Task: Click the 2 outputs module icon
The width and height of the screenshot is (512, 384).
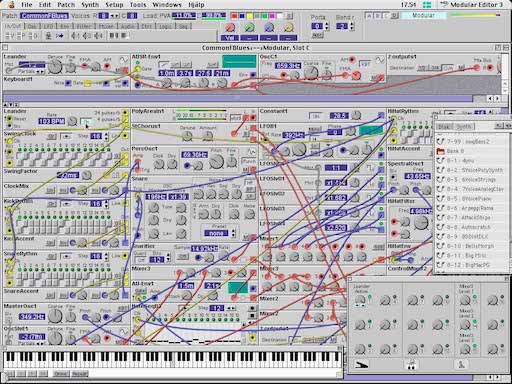Action: click(87, 36)
